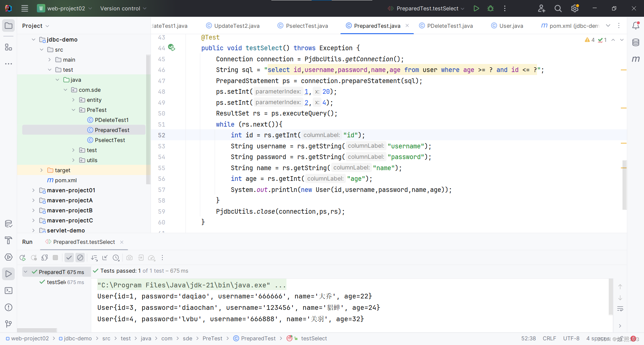Viewport: 644px width, 345px height.
Task: Open Version control dropdown
Action: pyautogui.click(x=123, y=8)
